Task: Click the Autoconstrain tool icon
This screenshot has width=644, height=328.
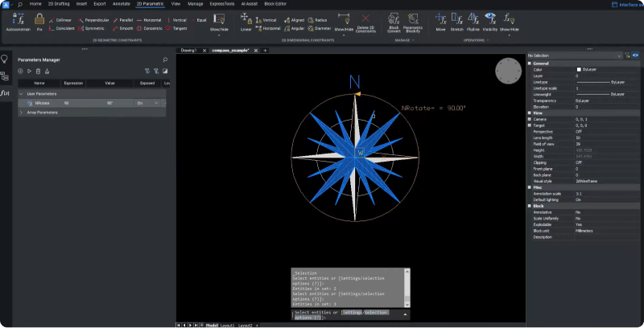Action: pyautogui.click(x=18, y=19)
